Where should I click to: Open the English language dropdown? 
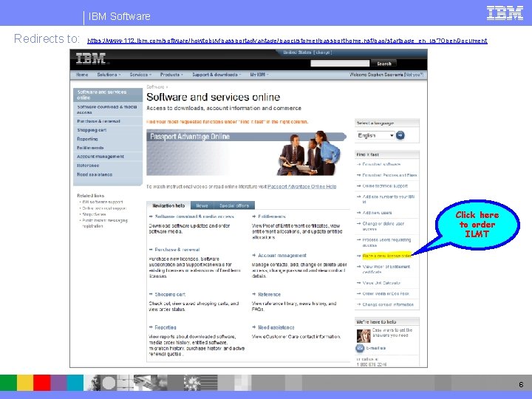[x=375, y=135]
